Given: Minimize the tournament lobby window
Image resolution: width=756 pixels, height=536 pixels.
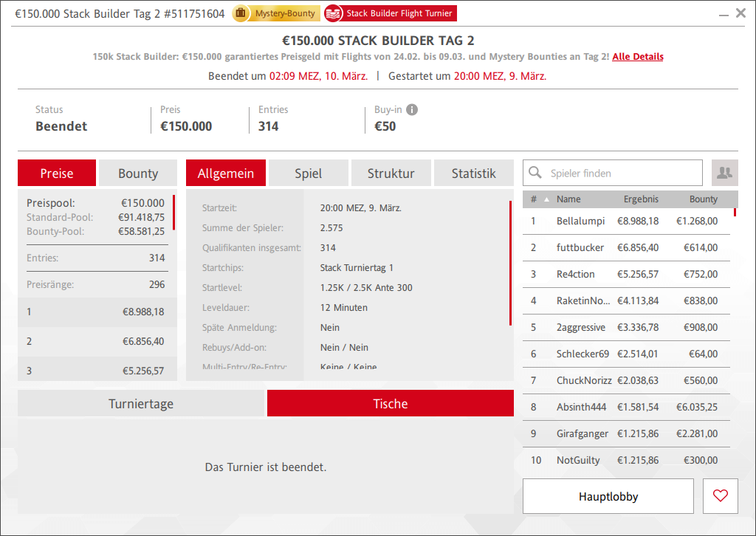Looking at the screenshot, I should 724,14.
